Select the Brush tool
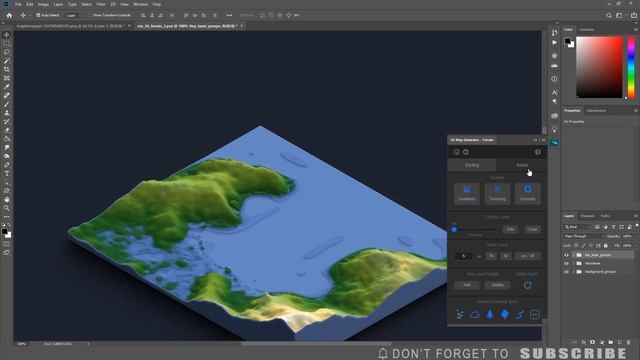 click(7, 104)
